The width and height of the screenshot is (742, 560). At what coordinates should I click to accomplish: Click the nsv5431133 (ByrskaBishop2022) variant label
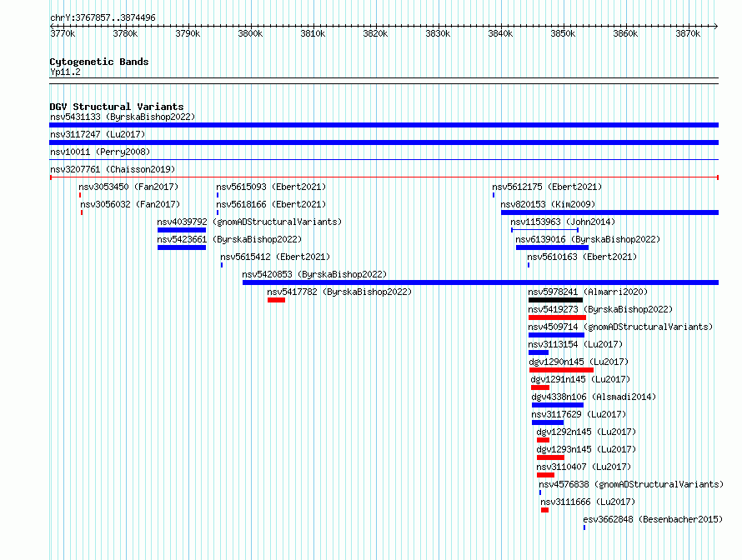(x=123, y=117)
